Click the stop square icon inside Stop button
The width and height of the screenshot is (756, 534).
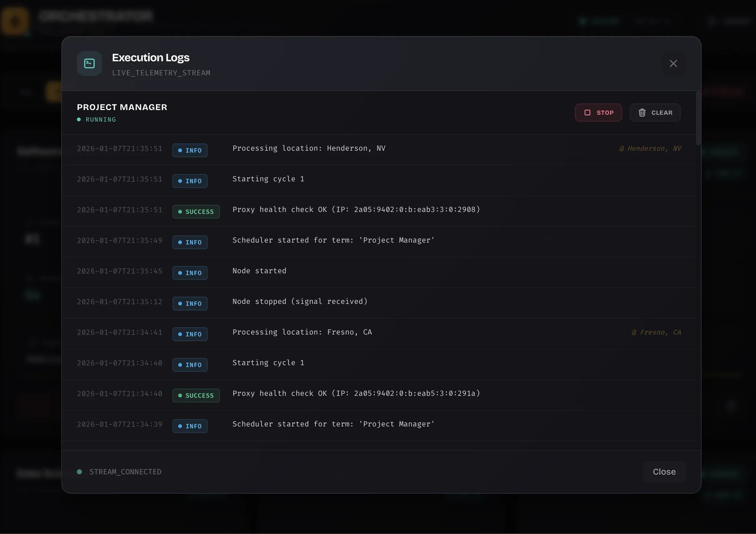click(x=588, y=112)
